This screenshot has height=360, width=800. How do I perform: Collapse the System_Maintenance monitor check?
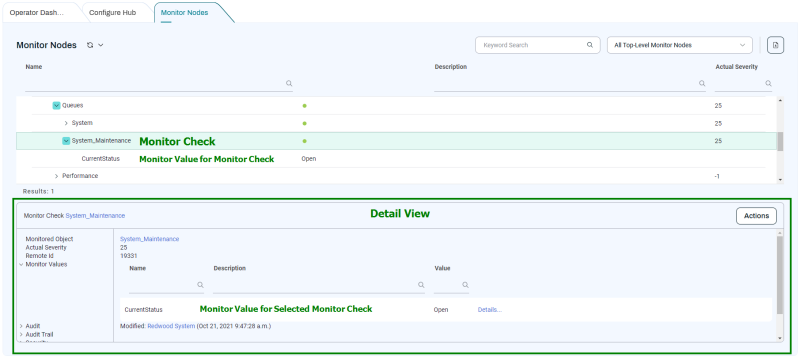click(66, 141)
